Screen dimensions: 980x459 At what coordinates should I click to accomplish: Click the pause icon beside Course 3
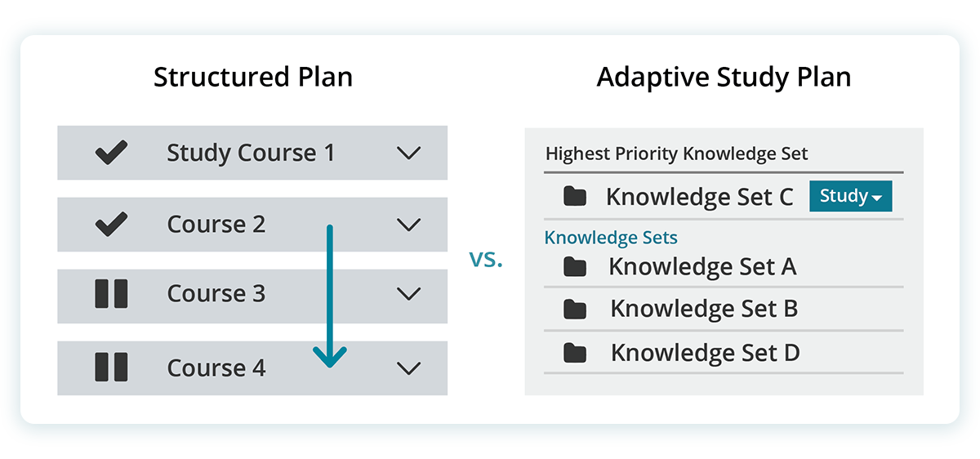(x=111, y=294)
